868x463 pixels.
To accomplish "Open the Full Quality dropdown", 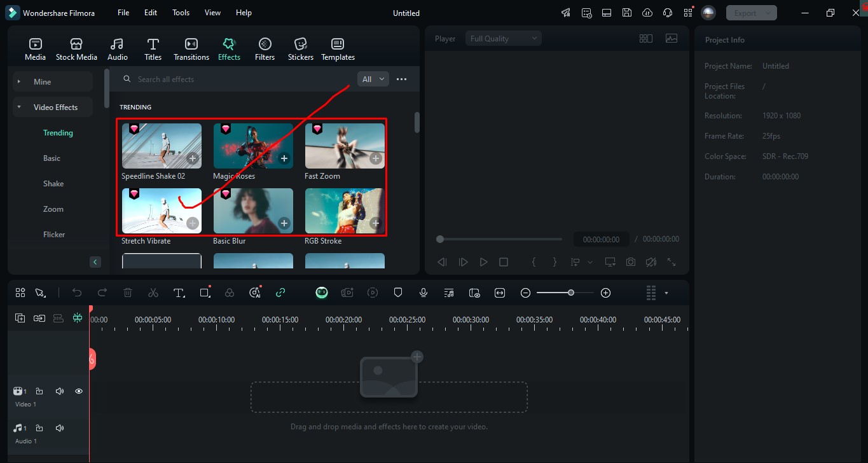I will (x=503, y=39).
